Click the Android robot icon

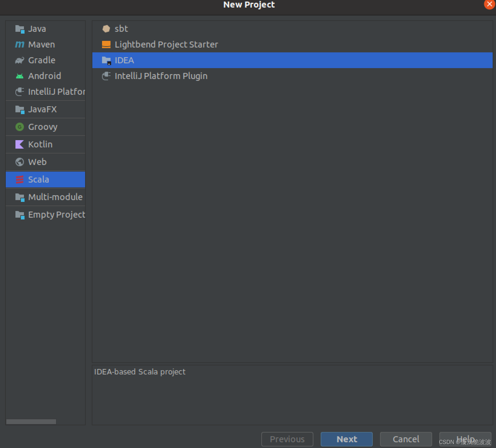pyautogui.click(x=20, y=76)
